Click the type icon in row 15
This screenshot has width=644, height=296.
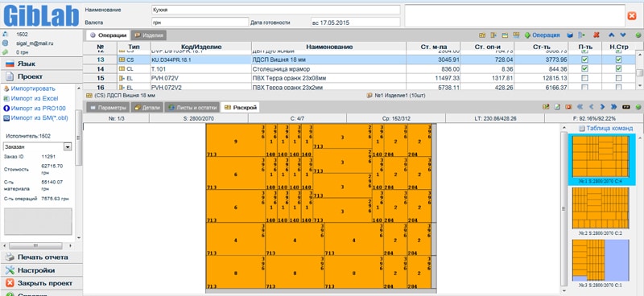[122, 78]
